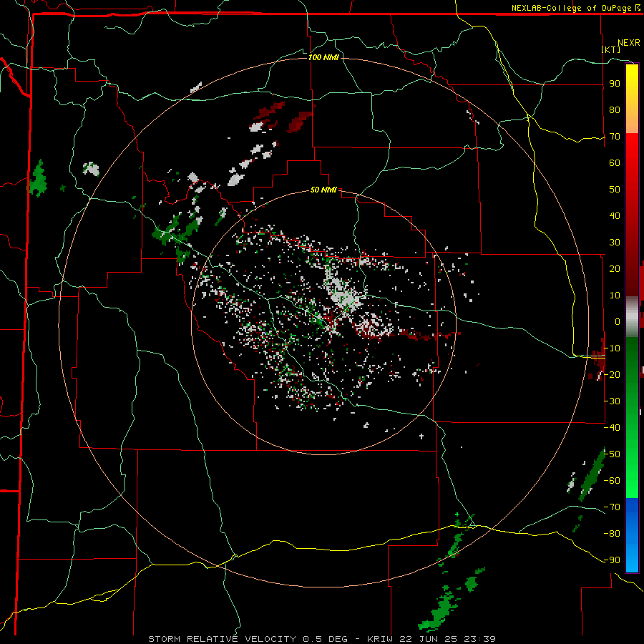Click the green echo patch at far left edge

tap(38, 179)
